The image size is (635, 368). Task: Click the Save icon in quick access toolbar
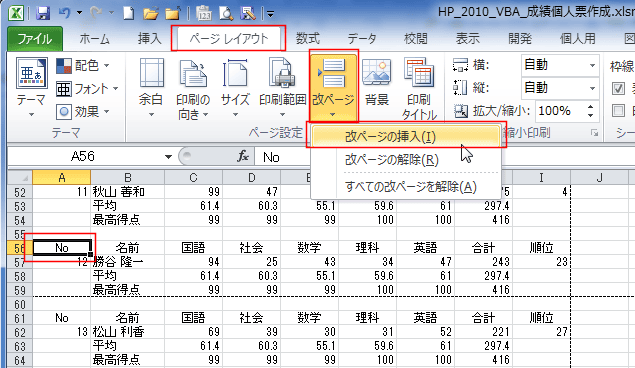(42, 13)
